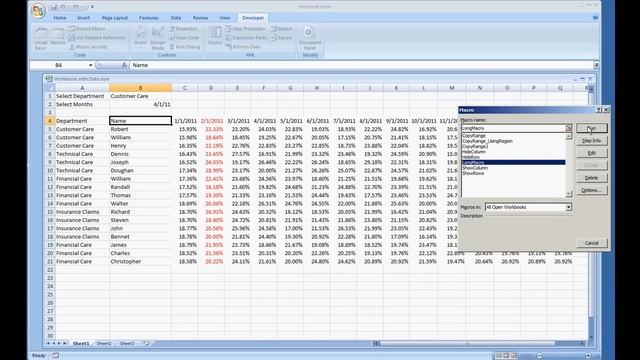Click Run Dialog
The width and height of the screenshot is (640, 360).
click(x=184, y=47)
